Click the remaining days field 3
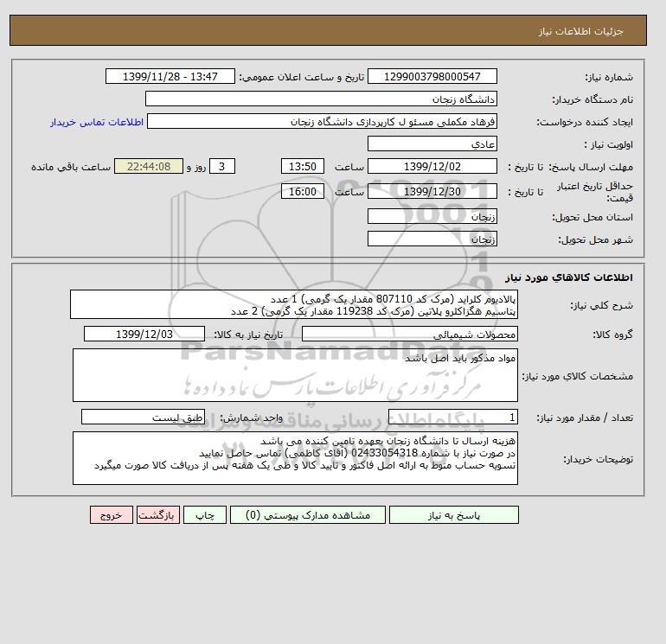Image resolution: width=666 pixels, height=644 pixels. (222, 167)
